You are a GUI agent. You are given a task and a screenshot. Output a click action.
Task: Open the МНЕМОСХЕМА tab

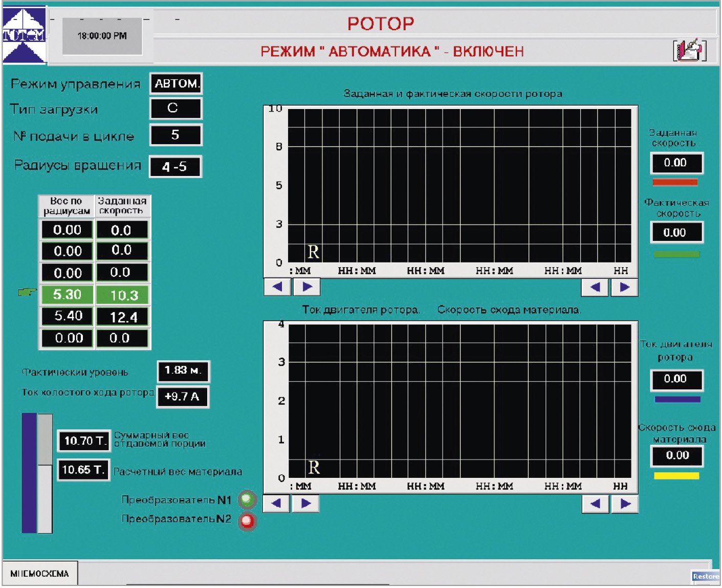40,574
